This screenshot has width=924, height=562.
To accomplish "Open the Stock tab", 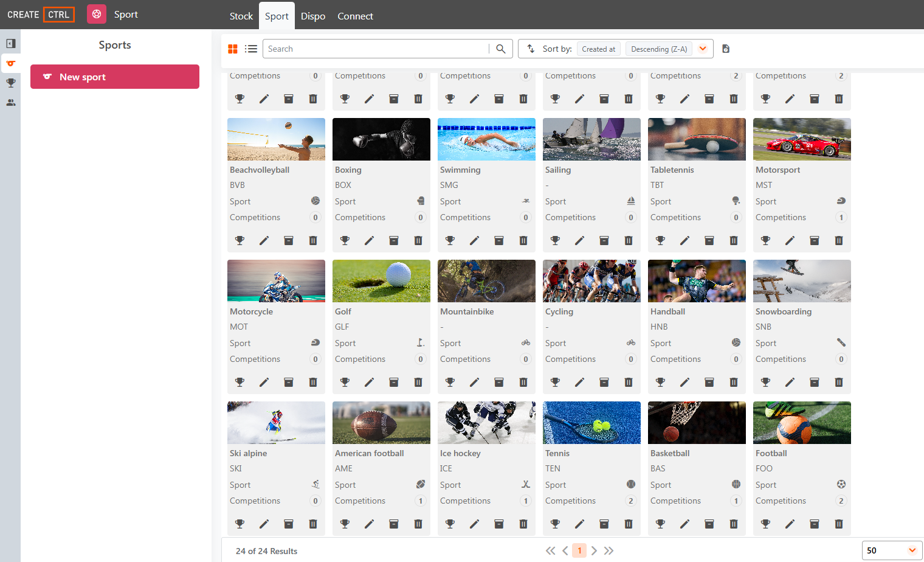I will 241,16.
